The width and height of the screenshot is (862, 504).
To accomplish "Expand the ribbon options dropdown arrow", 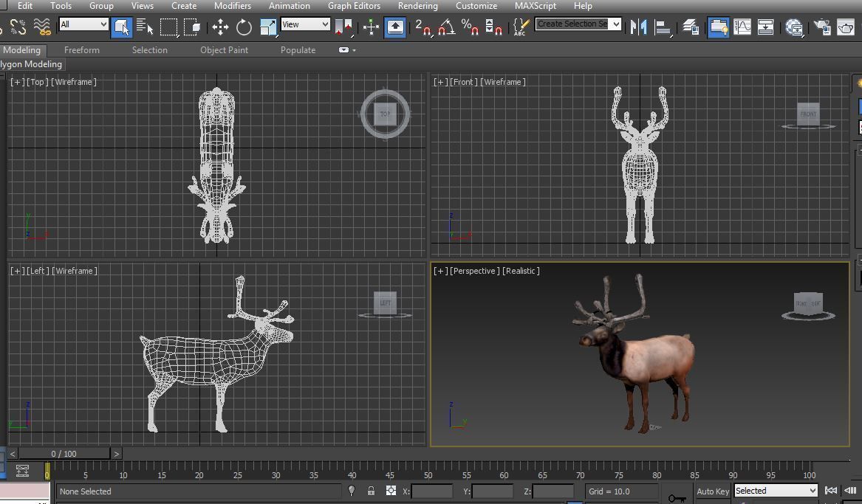I will tap(354, 50).
